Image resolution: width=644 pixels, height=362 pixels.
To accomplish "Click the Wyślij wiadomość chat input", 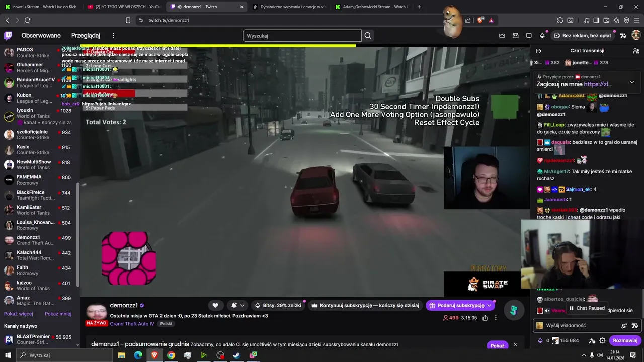I will [x=587, y=325].
